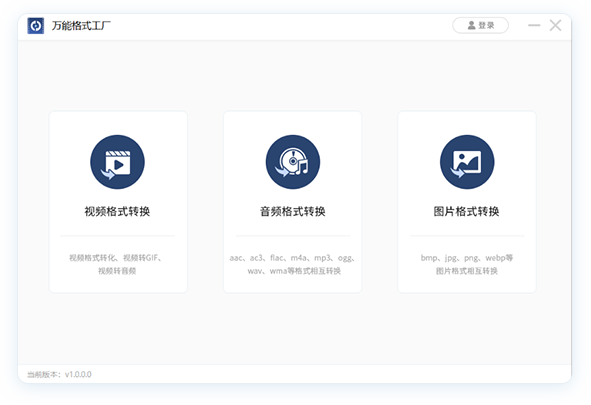Click the 图片格式相互转换 description text
Image resolution: width=591 pixels, height=405 pixels.
click(467, 271)
